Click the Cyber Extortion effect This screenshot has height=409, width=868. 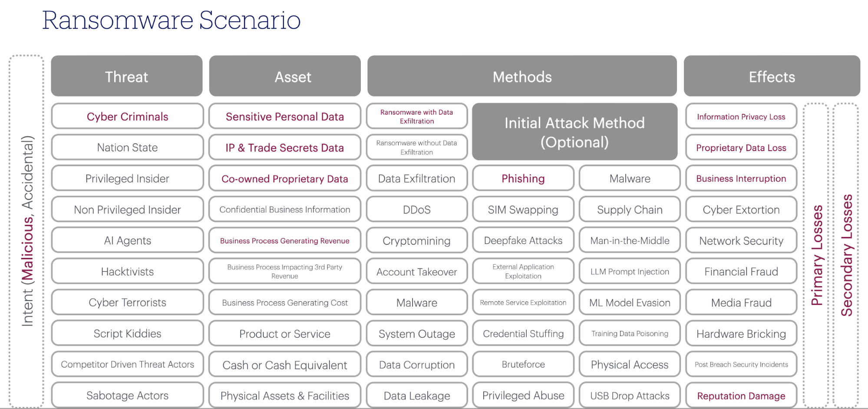[x=741, y=209]
